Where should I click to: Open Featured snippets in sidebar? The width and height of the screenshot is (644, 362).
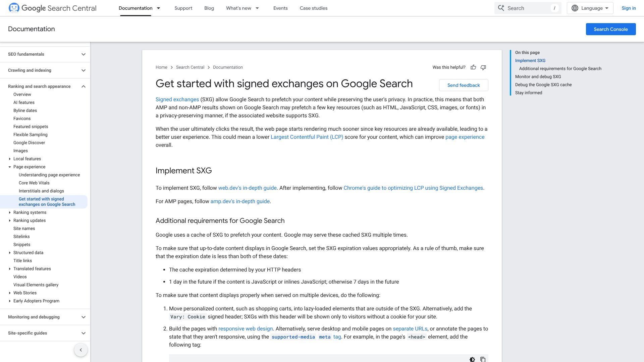tap(31, 127)
